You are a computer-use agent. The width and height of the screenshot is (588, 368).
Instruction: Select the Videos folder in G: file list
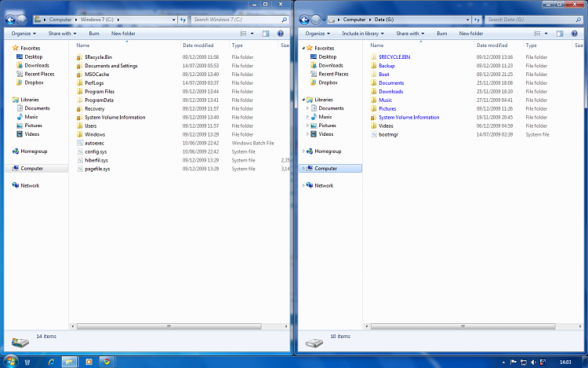tap(386, 126)
